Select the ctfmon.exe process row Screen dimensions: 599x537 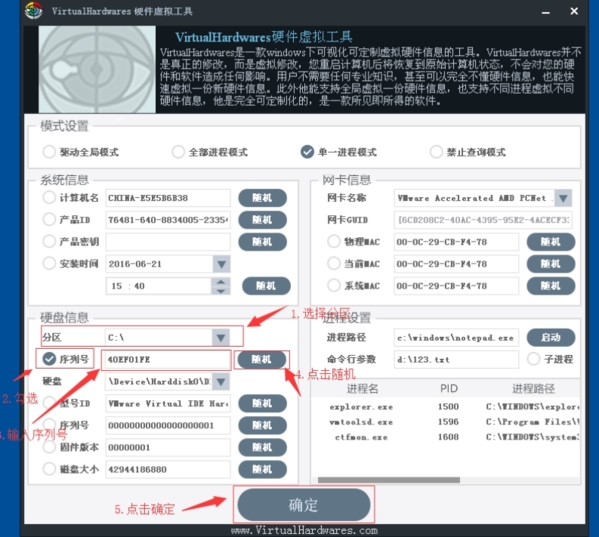coord(446,437)
